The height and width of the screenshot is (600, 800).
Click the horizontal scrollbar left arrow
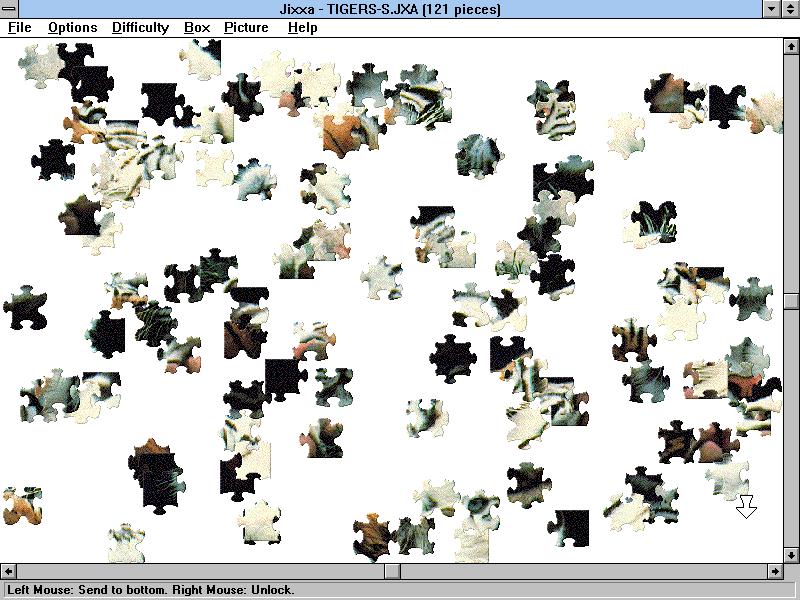point(8,571)
